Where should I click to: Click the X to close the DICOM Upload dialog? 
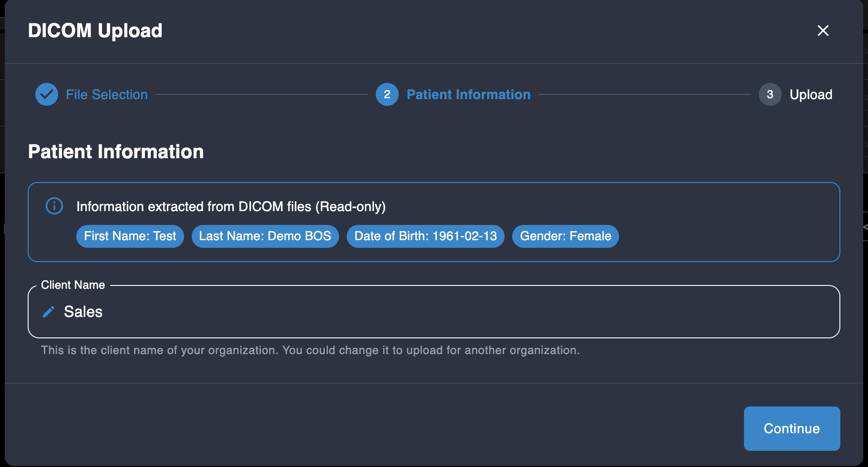823,30
